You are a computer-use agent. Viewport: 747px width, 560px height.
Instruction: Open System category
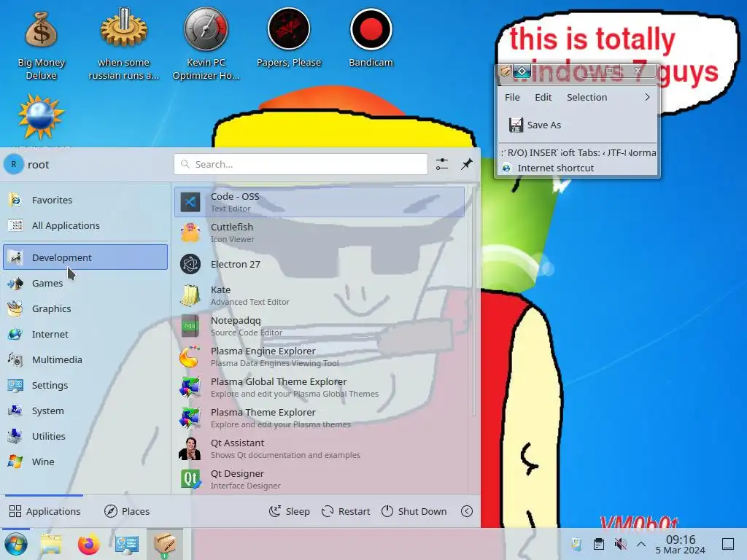point(85,411)
